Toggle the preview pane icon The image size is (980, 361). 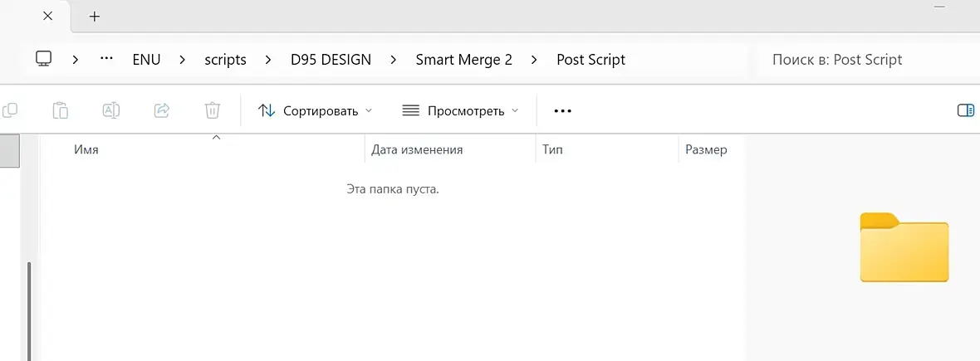click(x=965, y=110)
